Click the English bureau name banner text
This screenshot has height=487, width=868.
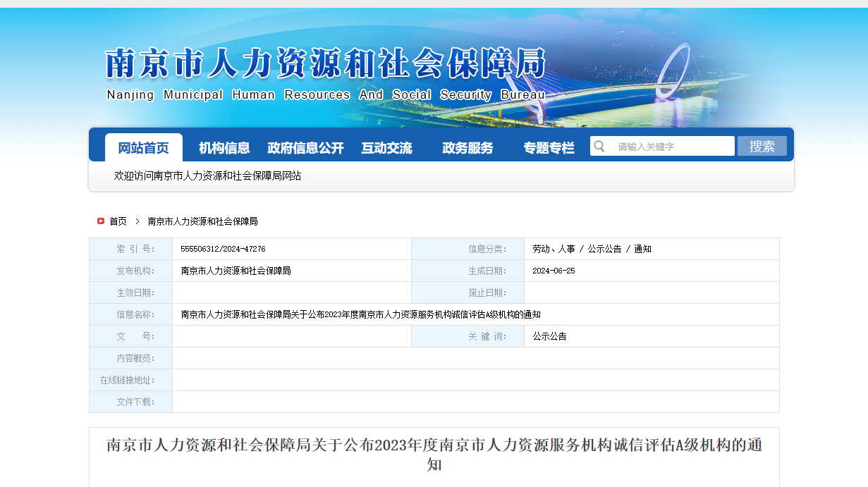(x=326, y=94)
